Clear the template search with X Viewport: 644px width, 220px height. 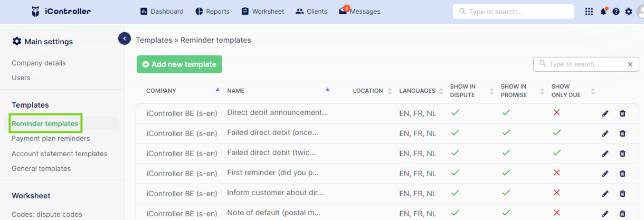coord(630,64)
